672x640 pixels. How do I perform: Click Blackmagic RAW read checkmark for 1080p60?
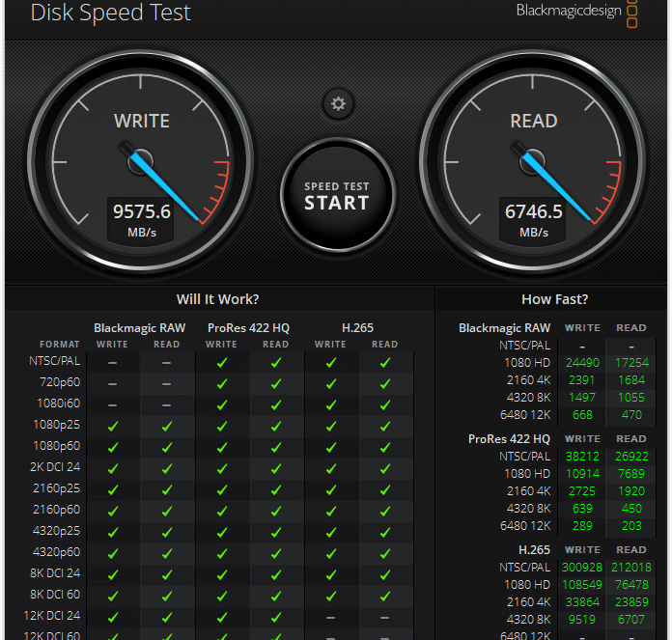point(167,448)
